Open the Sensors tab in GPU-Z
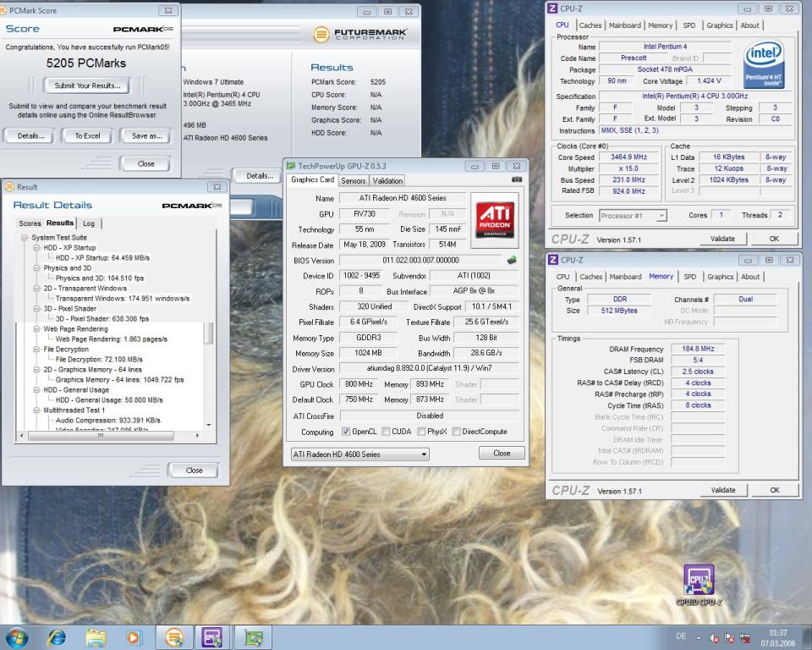This screenshot has width=812, height=650. tap(354, 180)
